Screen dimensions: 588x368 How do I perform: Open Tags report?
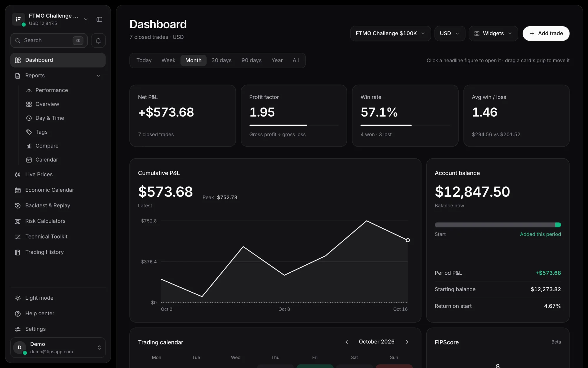pos(41,132)
